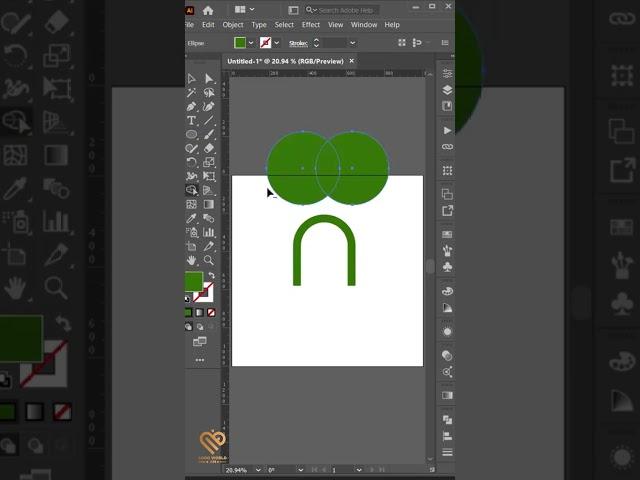This screenshot has width=640, height=480.
Task: Set paint mode to Color
Action: coord(188,313)
